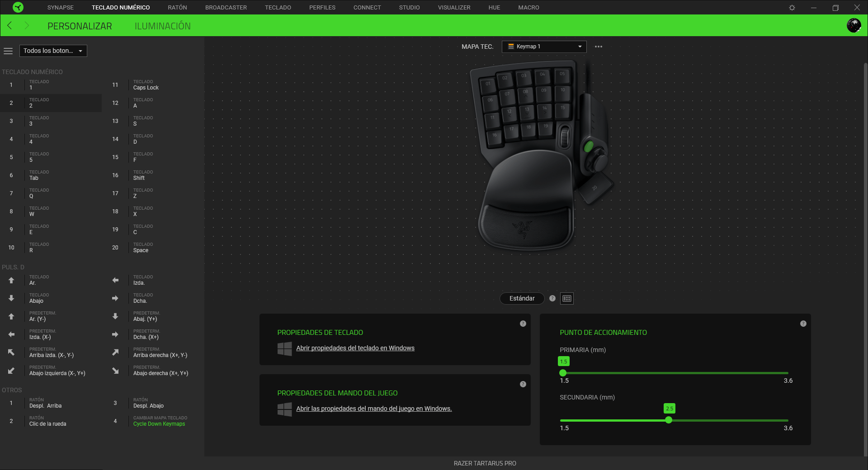The width and height of the screenshot is (868, 470).
Task: Select key 13 S mapping
Action: 154,121
